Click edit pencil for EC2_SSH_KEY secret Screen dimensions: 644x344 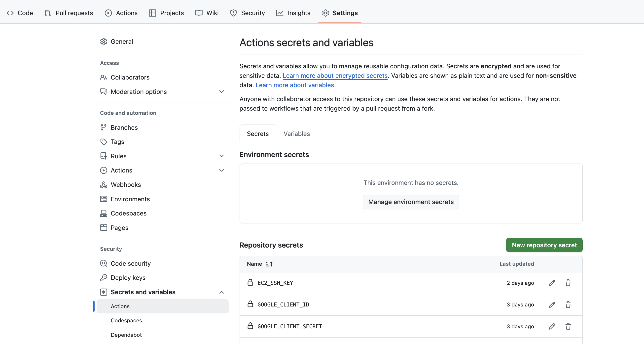coord(552,283)
